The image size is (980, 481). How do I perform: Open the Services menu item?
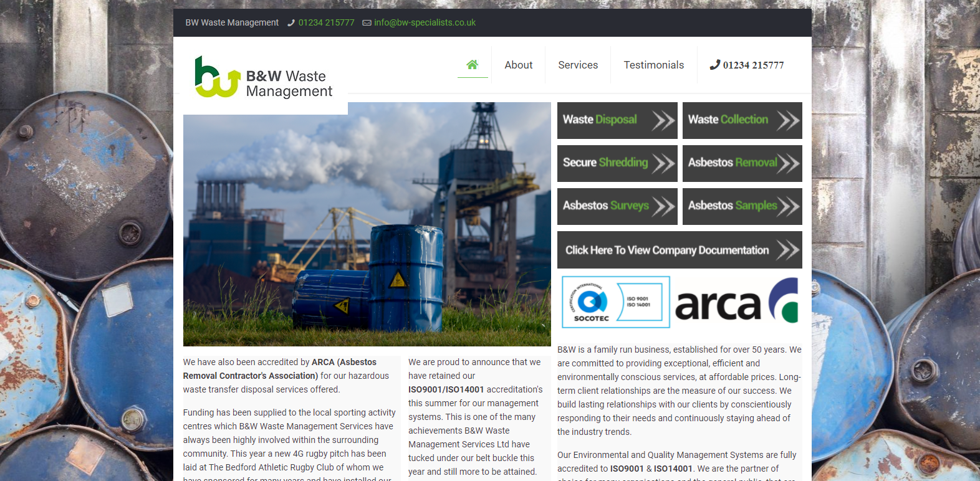coord(578,65)
